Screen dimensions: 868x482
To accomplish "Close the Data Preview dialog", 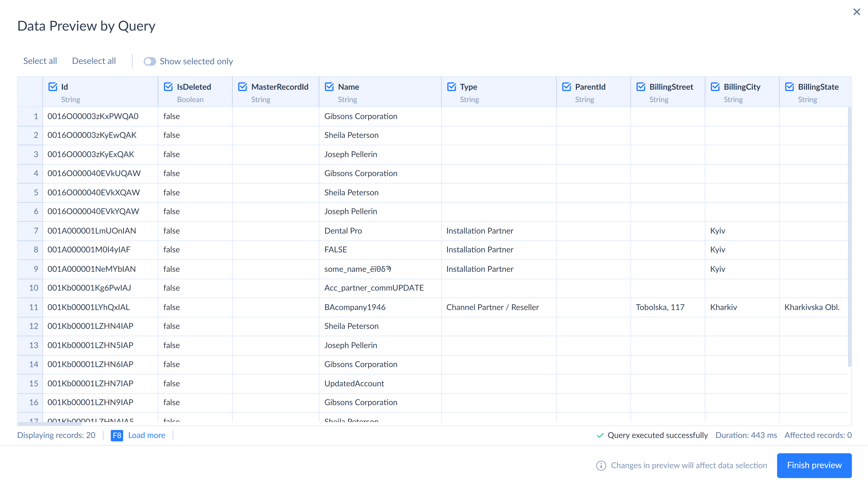I will coord(856,12).
